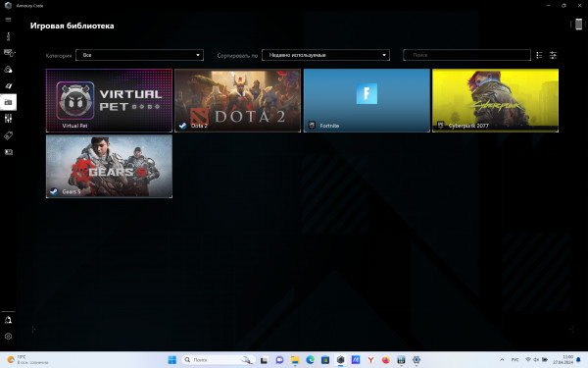Click the Steam icon on Gears 5

tap(54, 192)
